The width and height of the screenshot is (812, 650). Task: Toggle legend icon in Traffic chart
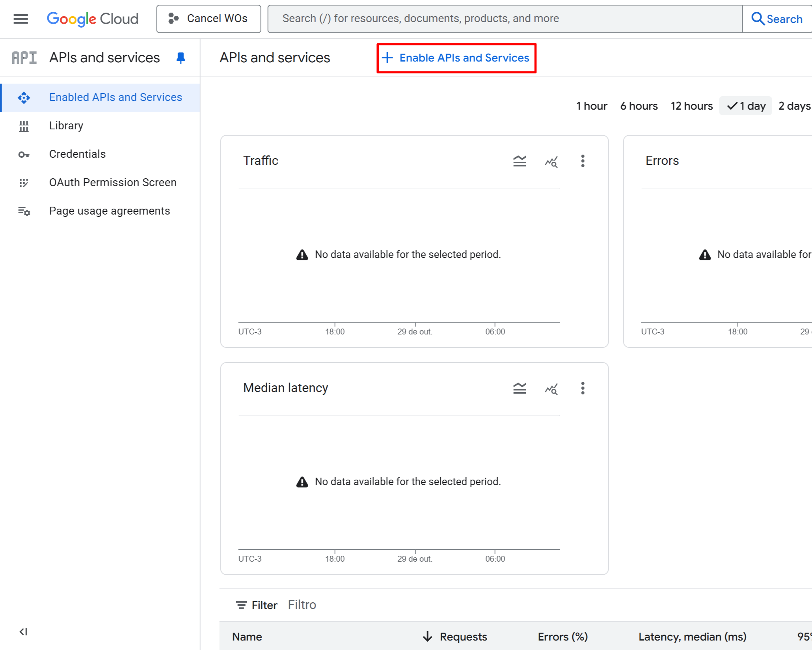click(x=520, y=161)
